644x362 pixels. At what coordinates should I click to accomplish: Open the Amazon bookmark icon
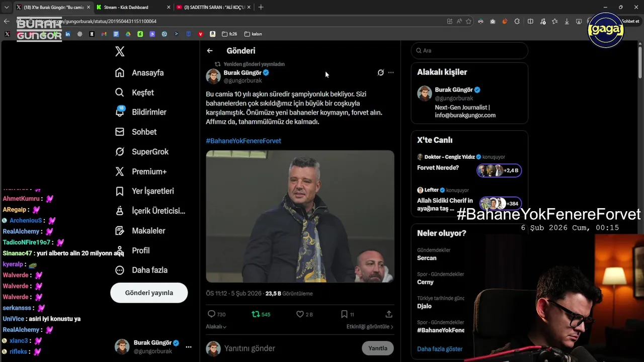tap(213, 34)
